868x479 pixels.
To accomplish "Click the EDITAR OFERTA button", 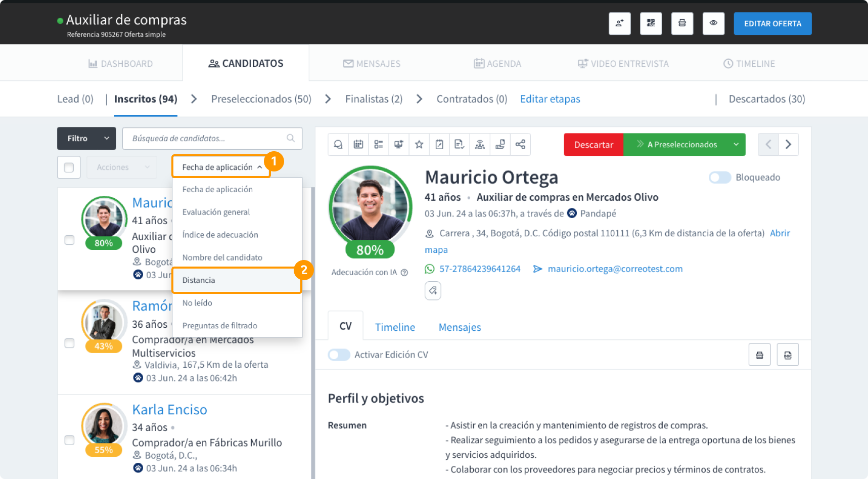I will click(x=772, y=23).
